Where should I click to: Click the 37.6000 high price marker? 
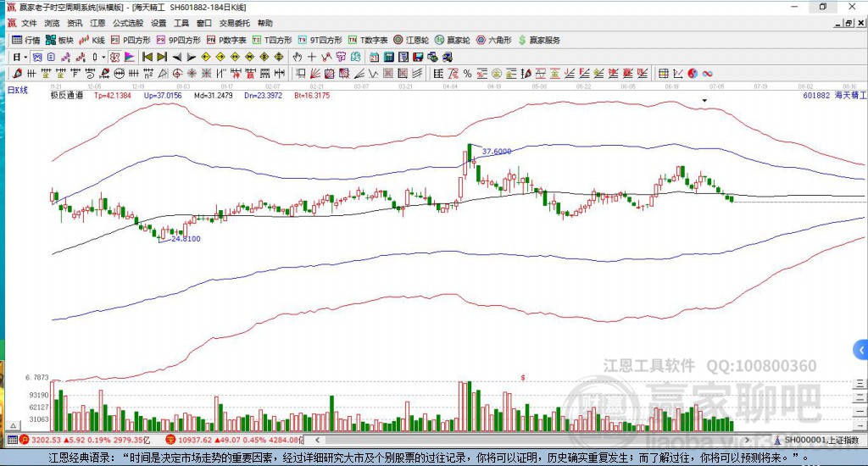[x=497, y=151]
